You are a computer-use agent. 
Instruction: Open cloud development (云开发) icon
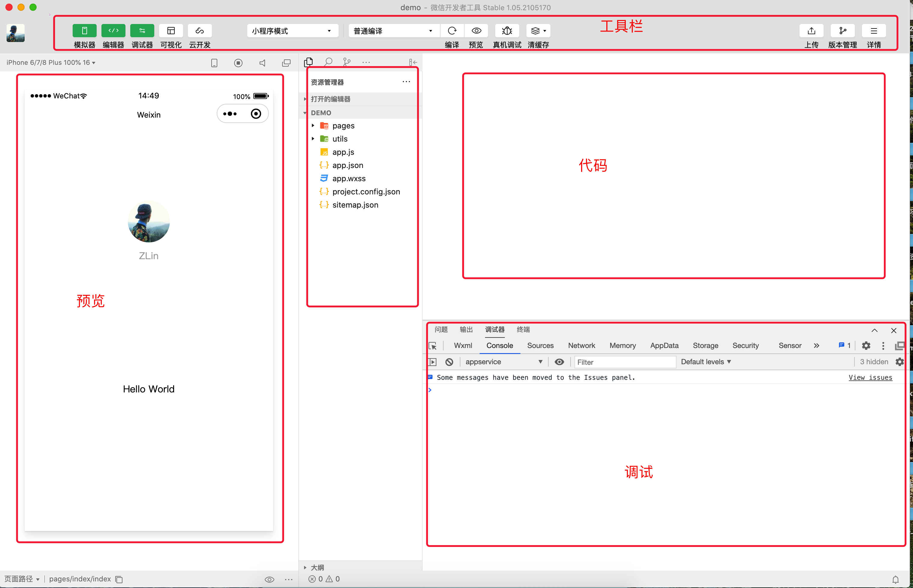click(x=199, y=31)
